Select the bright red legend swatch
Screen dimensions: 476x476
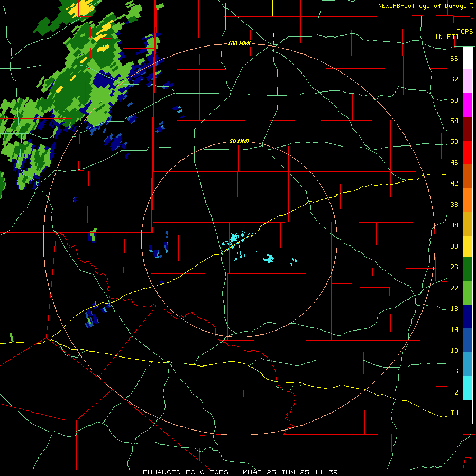coord(467,152)
